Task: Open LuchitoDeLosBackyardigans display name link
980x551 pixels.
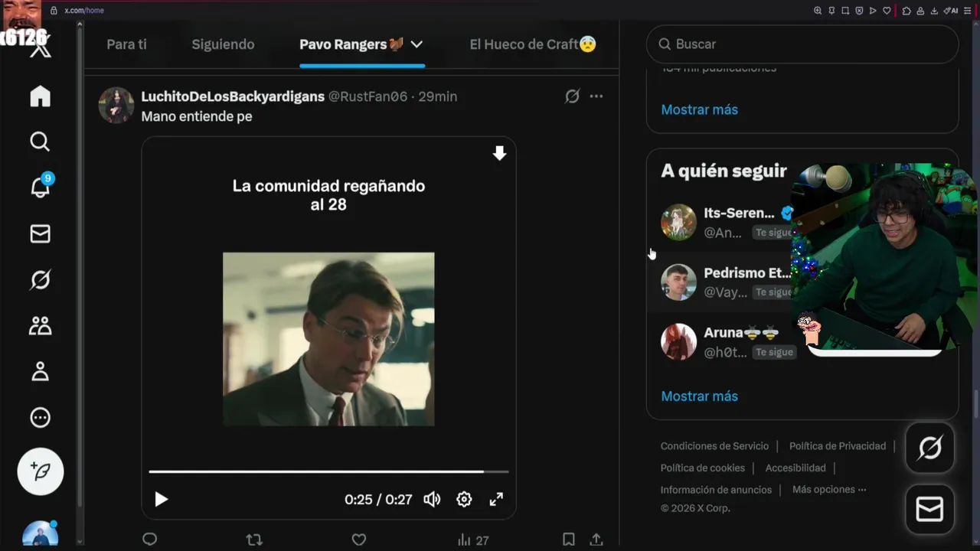Action: pyautogui.click(x=233, y=96)
